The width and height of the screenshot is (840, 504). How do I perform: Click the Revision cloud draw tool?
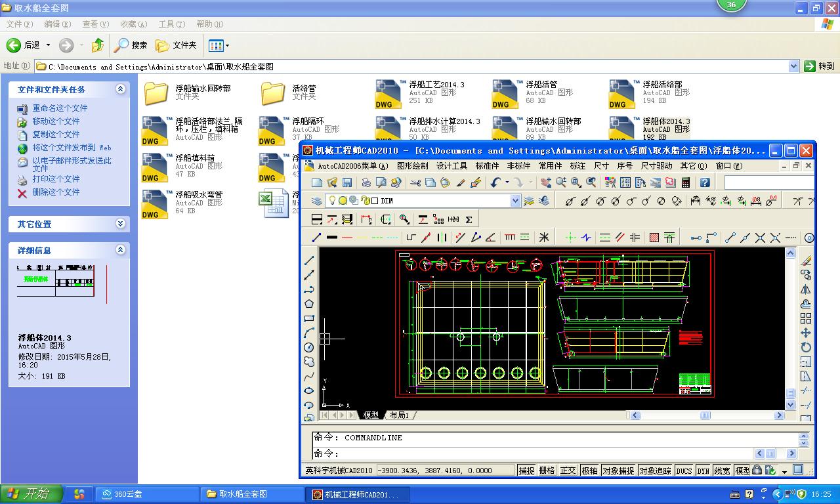[309, 362]
